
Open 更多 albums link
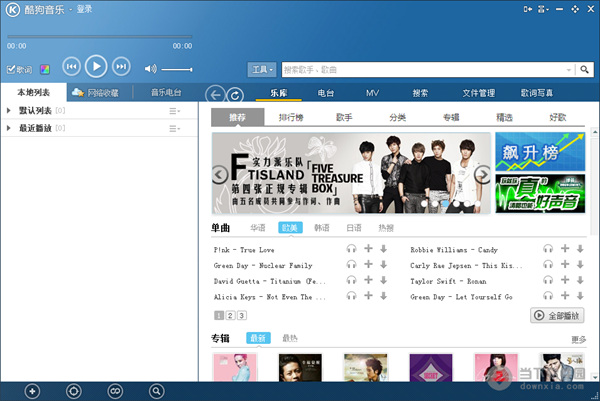[x=579, y=339]
